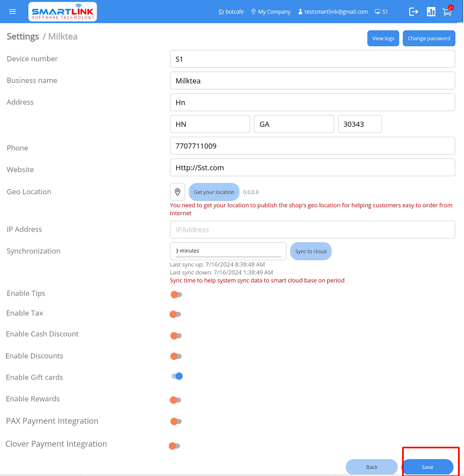Viewport: 464px width, 476px height.
Task: Click the SmartLink logo
Action: tap(62, 11)
